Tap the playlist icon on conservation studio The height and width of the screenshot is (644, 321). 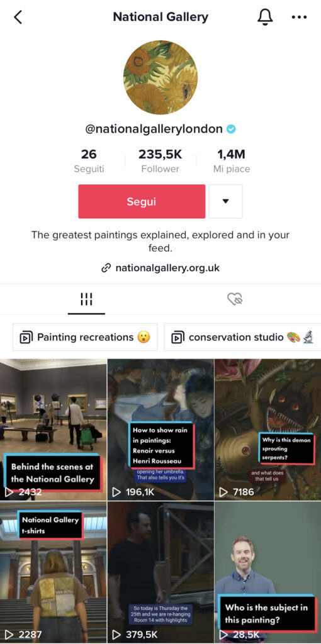pyautogui.click(x=177, y=338)
